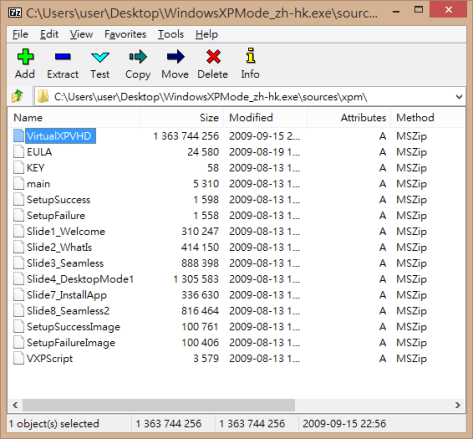Image resolution: width=473 pixels, height=439 pixels.
Task: Close the 7-Zip window
Action: tap(448, 9)
